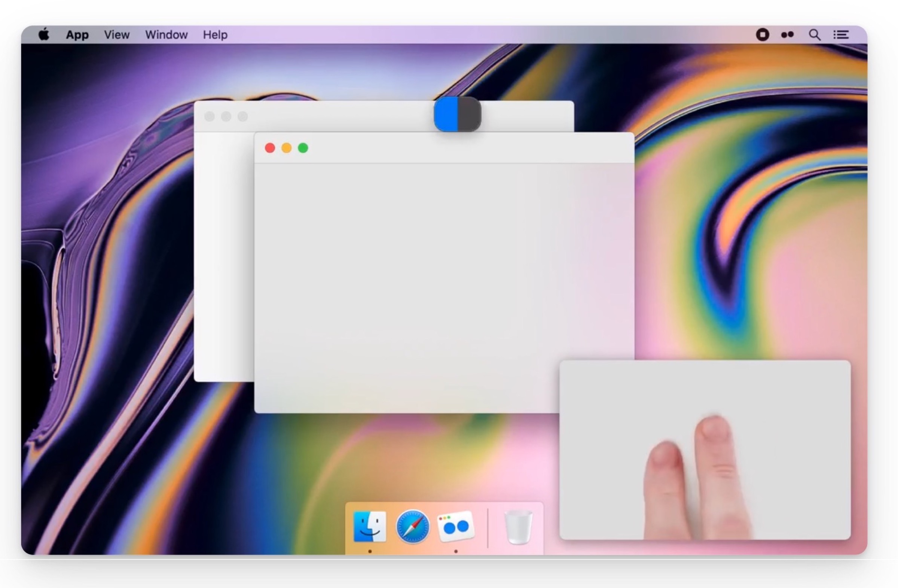This screenshot has width=898, height=588.
Task: Click the trackpad preview with two fingers
Action: tap(705, 449)
